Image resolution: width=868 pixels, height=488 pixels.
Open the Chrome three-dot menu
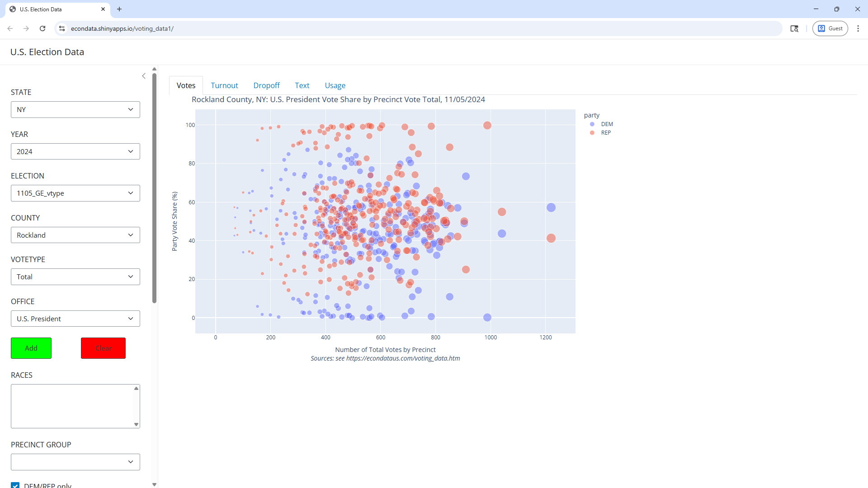pos(858,28)
